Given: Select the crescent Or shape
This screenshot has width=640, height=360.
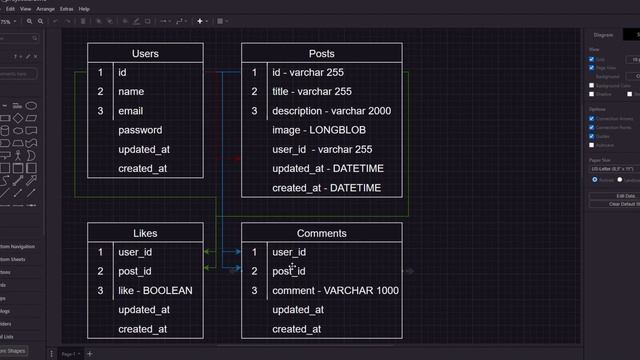Looking at the screenshot, I should point(31,156).
